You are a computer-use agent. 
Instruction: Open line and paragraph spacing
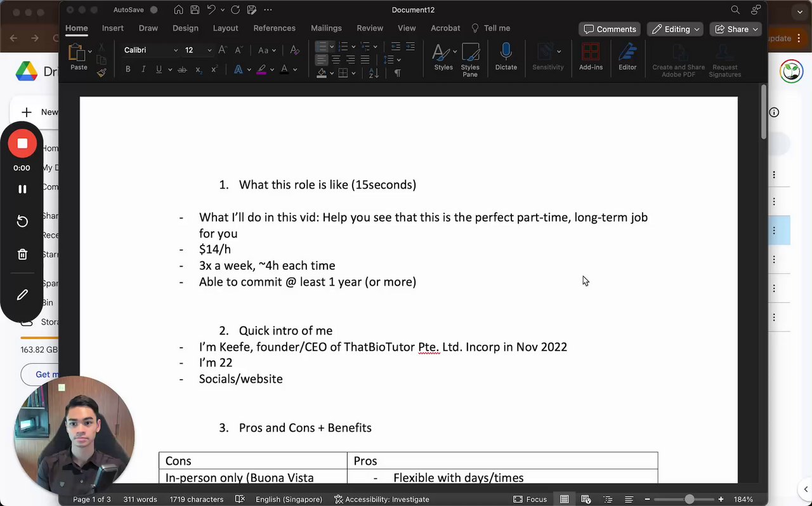[x=388, y=60]
